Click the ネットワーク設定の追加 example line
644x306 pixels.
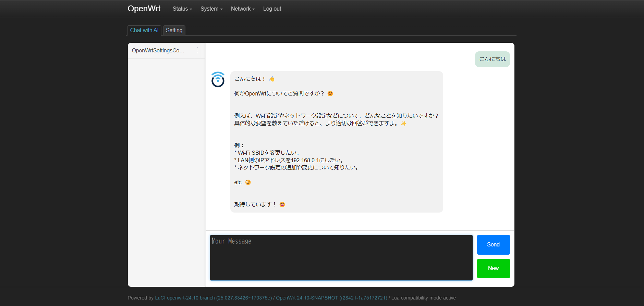pyautogui.click(x=297, y=167)
